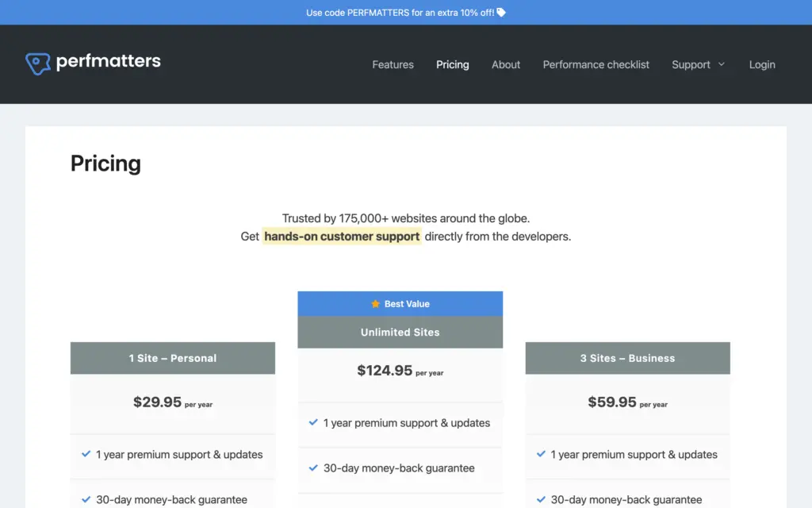Click checkmark beside Business plan premium support

coord(541,454)
